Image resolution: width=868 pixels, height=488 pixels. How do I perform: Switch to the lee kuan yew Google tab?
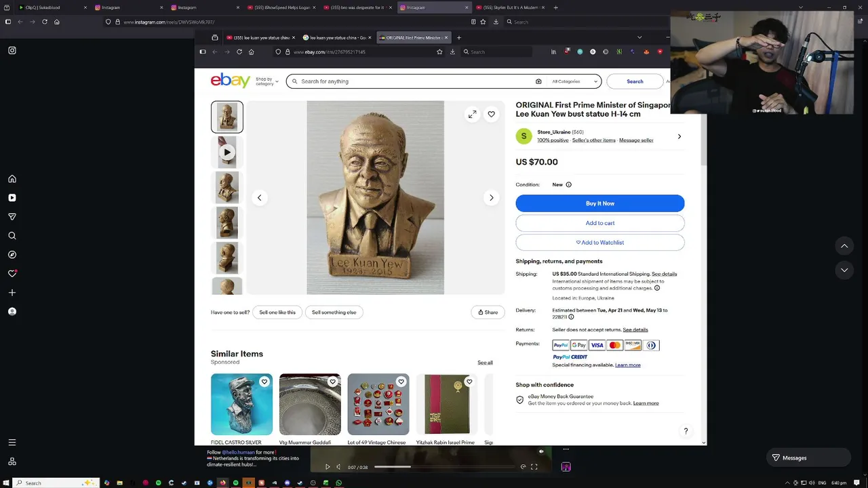[x=337, y=37]
